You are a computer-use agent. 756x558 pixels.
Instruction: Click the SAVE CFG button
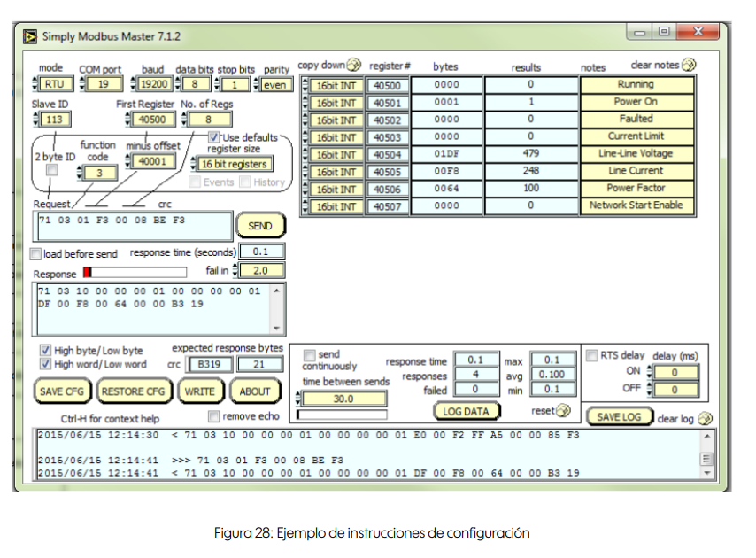tap(62, 391)
